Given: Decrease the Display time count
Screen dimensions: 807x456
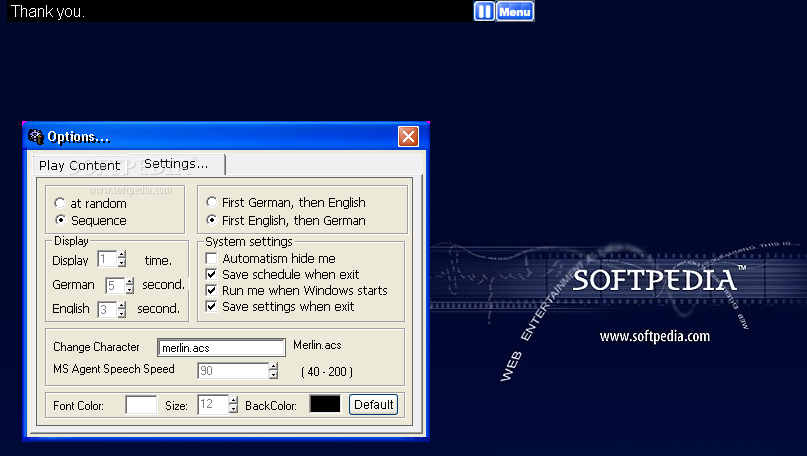Looking at the screenshot, I should pyautogui.click(x=121, y=263).
